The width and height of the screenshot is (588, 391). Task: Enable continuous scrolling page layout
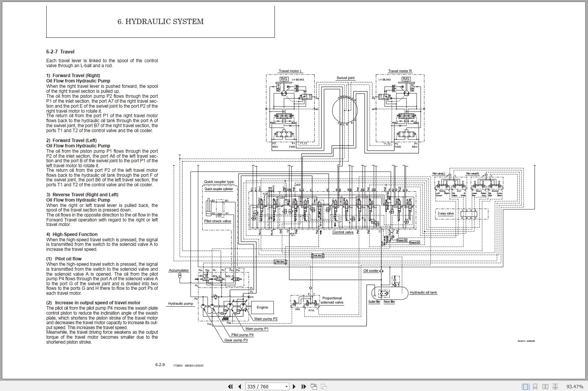point(535,386)
